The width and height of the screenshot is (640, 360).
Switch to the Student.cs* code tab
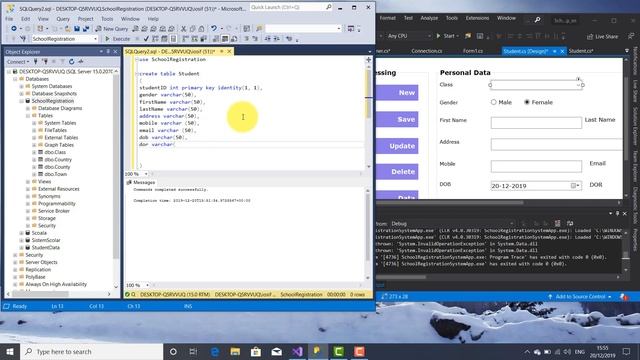(x=580, y=51)
